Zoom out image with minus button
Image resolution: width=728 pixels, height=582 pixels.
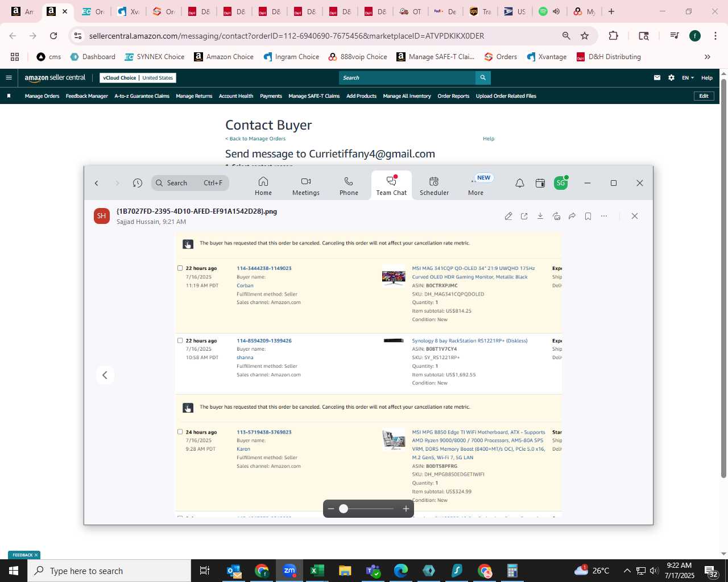pos(331,509)
